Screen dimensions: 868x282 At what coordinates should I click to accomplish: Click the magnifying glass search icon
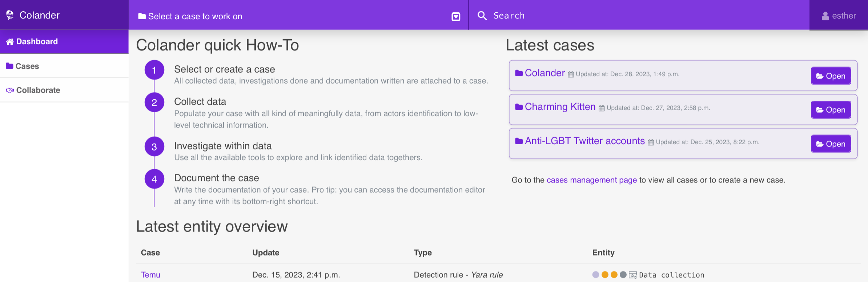(x=482, y=16)
